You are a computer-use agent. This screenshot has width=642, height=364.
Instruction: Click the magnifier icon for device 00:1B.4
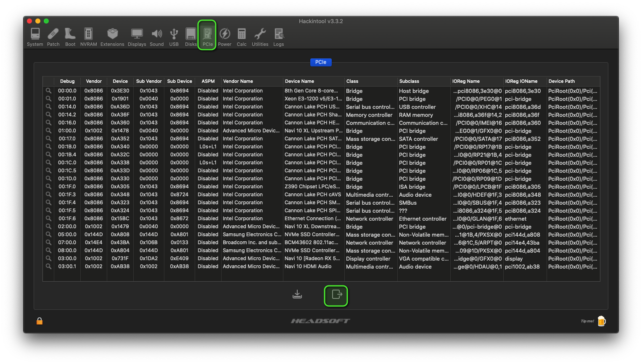48,155
